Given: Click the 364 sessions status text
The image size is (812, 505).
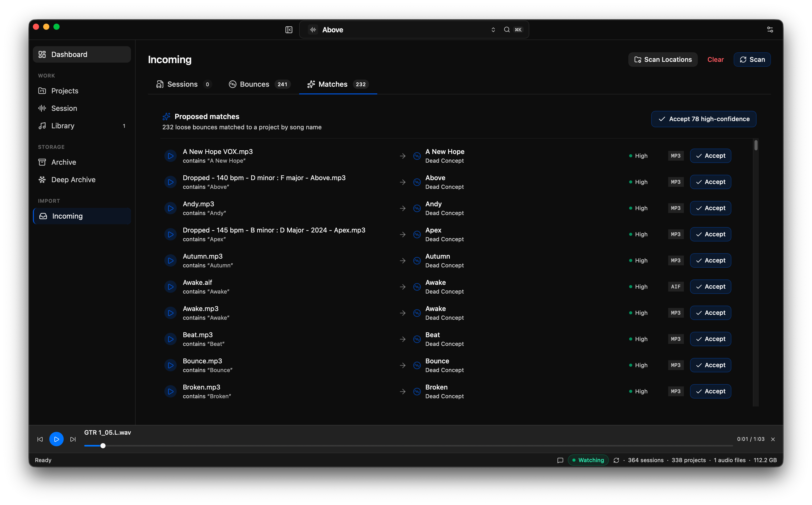Looking at the screenshot, I should point(645,460).
